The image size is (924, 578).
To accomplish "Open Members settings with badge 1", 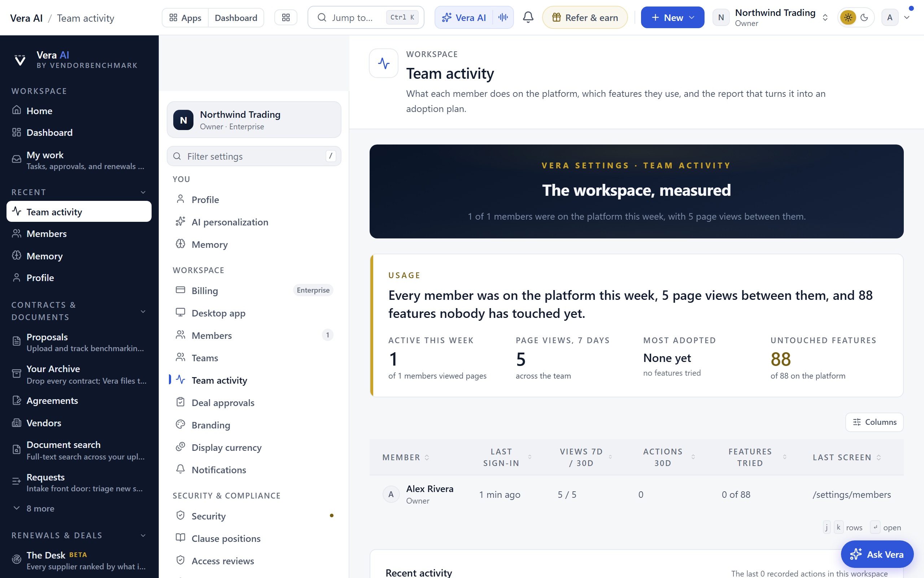I will (254, 335).
